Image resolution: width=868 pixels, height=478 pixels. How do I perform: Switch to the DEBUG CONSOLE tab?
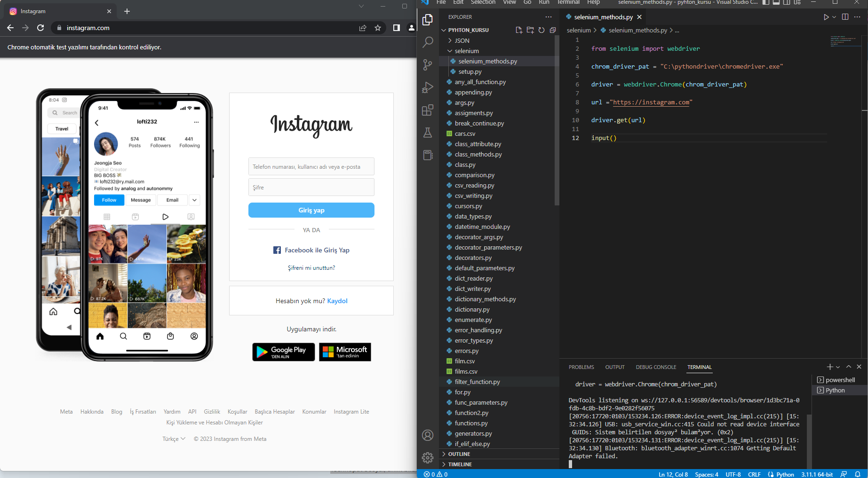(x=656, y=367)
